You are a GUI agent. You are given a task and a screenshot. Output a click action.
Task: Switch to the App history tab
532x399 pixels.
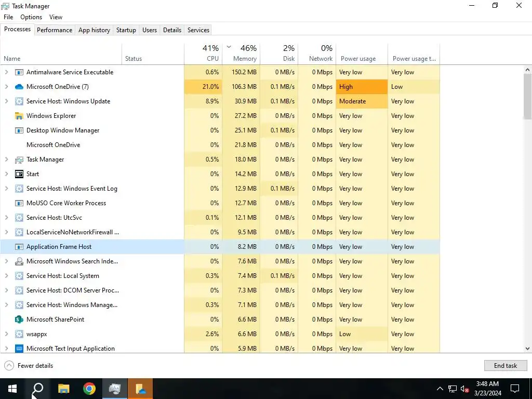(95, 30)
